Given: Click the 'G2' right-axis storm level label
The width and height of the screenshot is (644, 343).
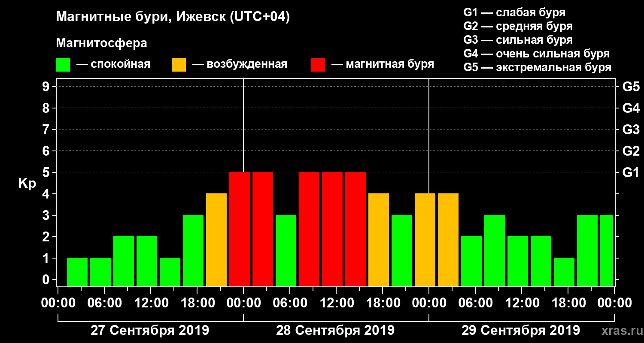Looking at the screenshot, I should pyautogui.click(x=631, y=151).
